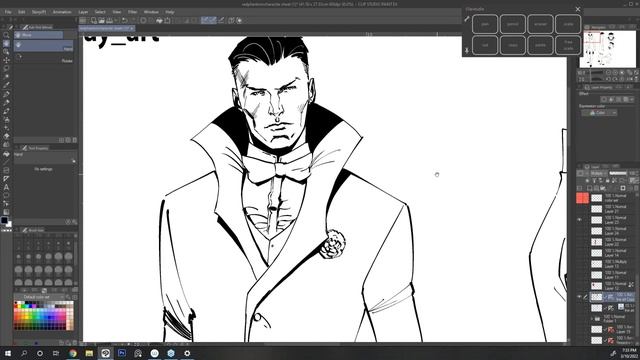Open the Default color set dropdown
The image size is (640, 360).
[39, 297]
